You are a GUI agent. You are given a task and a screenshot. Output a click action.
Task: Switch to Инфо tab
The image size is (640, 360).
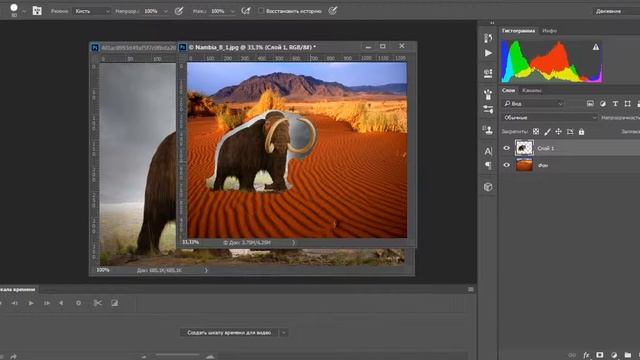pyautogui.click(x=549, y=31)
